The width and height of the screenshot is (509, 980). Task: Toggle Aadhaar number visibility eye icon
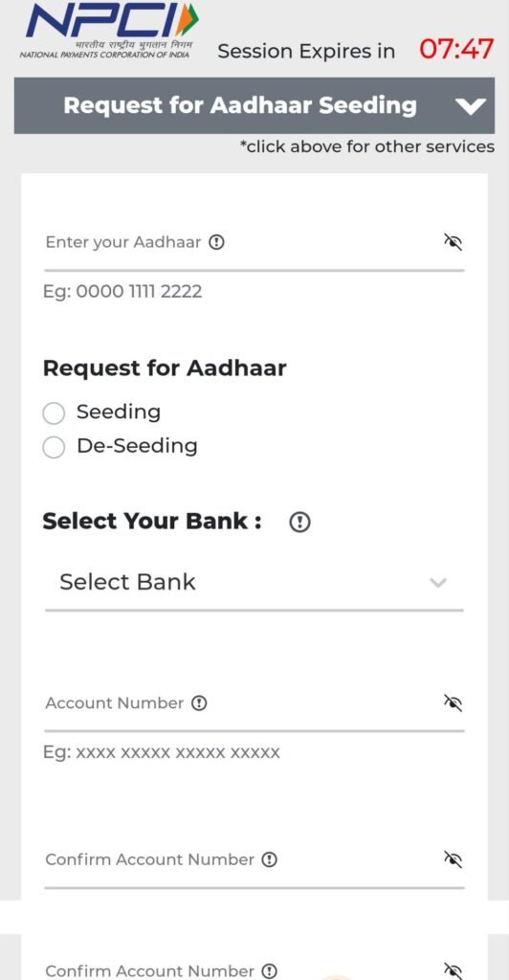(x=453, y=242)
